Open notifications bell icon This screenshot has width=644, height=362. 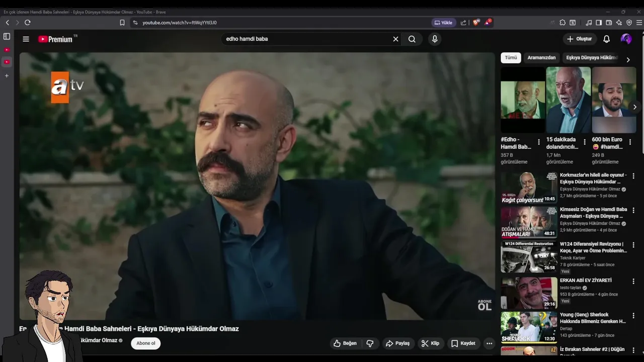pos(606,39)
